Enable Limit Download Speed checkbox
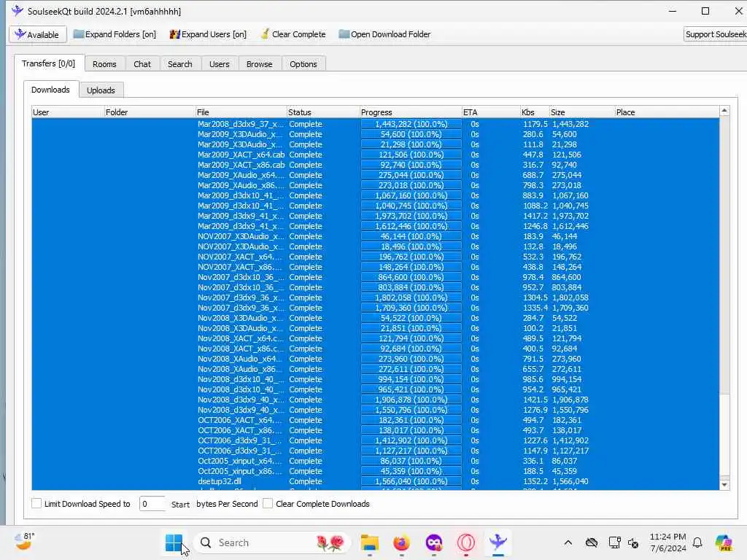The height and width of the screenshot is (560, 747). coord(36,503)
